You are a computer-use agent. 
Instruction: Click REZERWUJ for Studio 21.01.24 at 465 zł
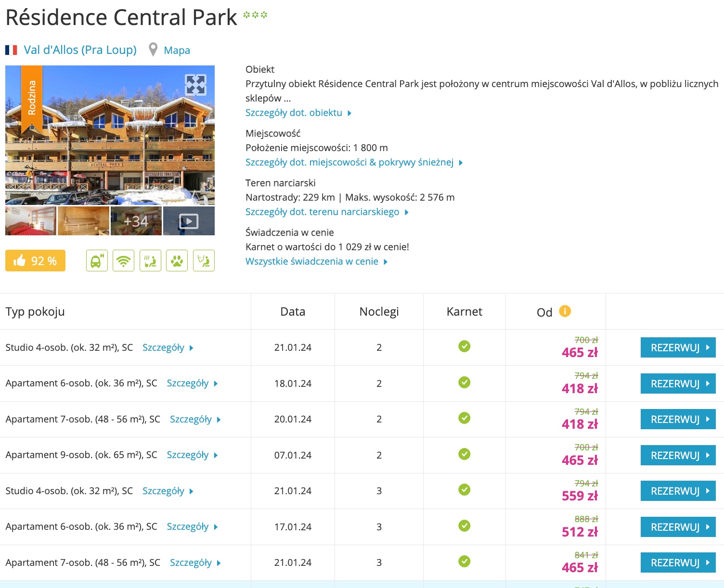click(678, 347)
